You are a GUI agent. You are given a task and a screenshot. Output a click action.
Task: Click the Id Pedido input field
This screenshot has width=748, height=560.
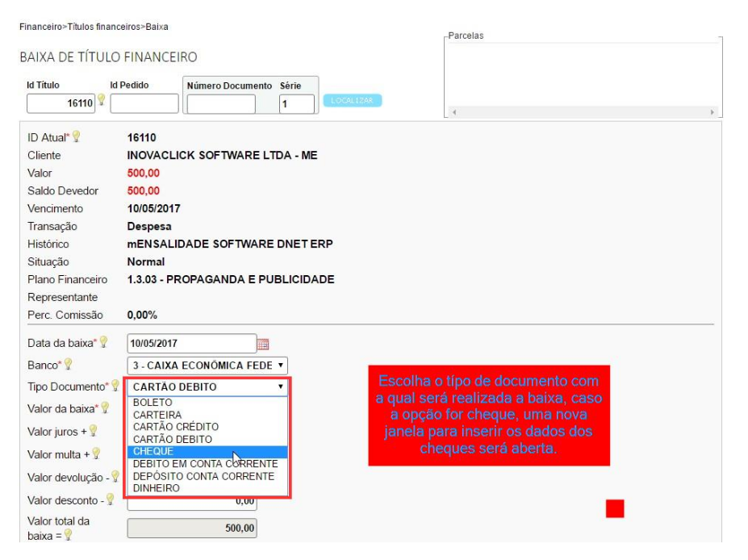[x=144, y=103]
